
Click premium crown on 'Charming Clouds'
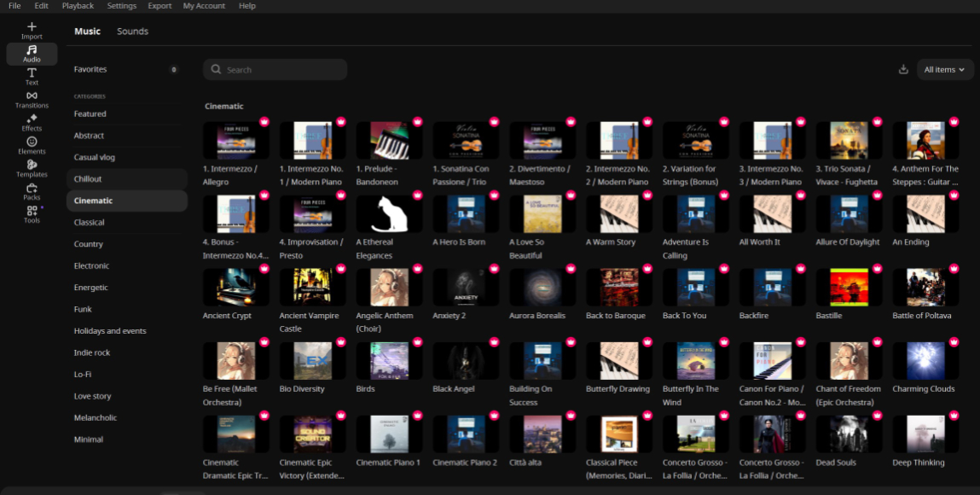954,342
